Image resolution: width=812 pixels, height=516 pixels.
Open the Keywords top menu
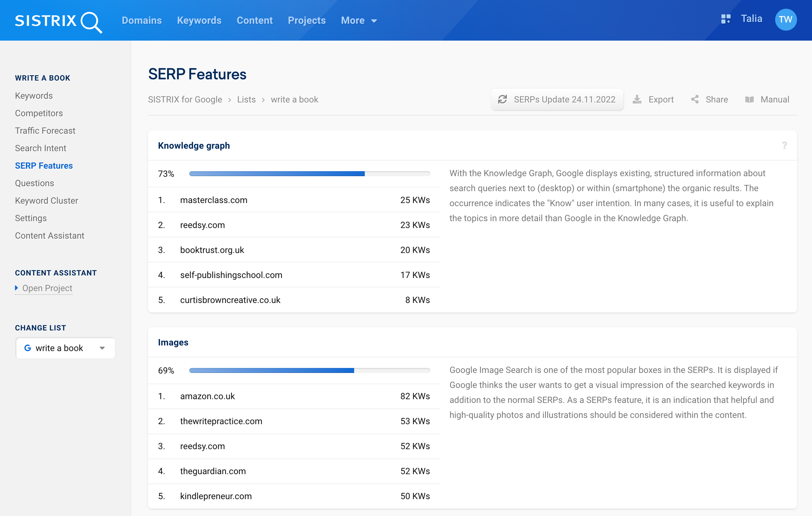pyautogui.click(x=199, y=21)
